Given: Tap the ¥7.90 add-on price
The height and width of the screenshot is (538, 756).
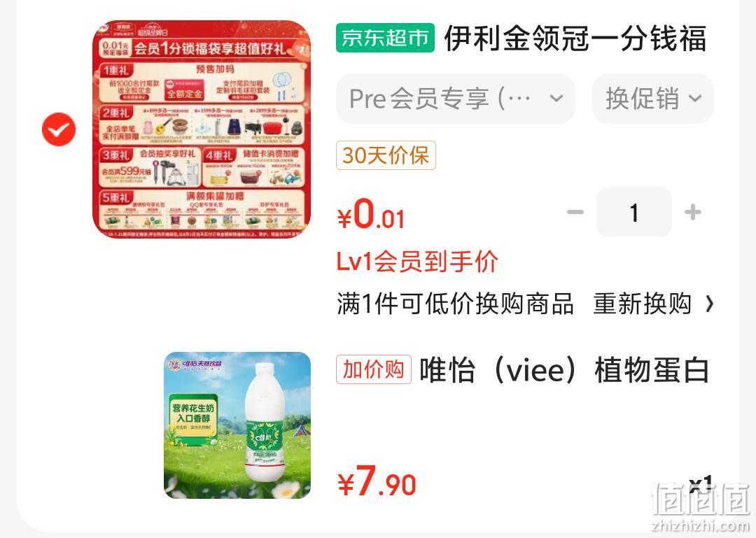Looking at the screenshot, I should tap(377, 481).
